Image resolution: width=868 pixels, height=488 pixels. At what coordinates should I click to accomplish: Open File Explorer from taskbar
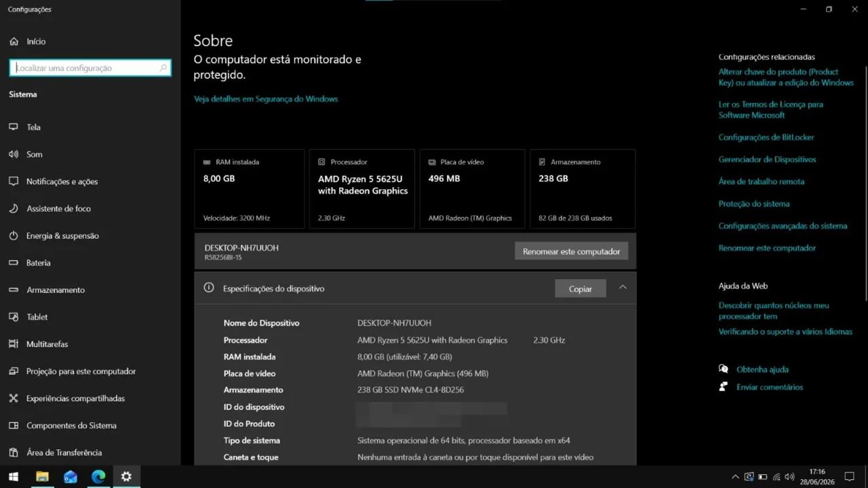[x=42, y=476]
